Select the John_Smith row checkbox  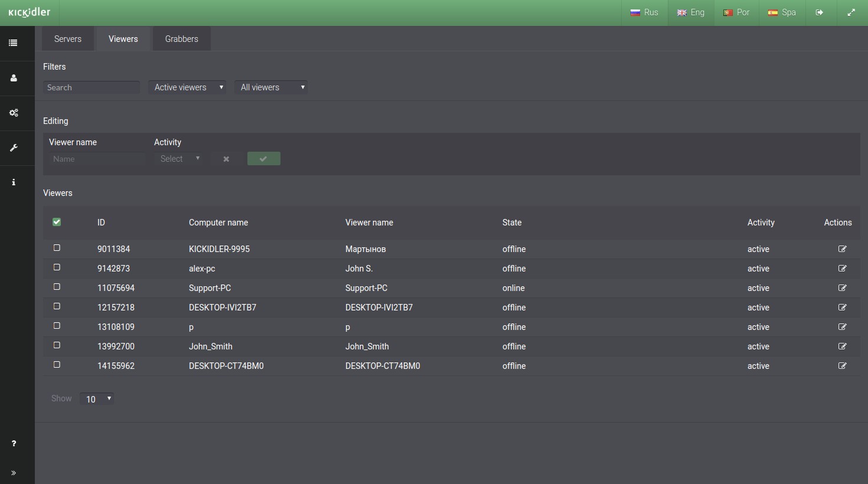57,345
